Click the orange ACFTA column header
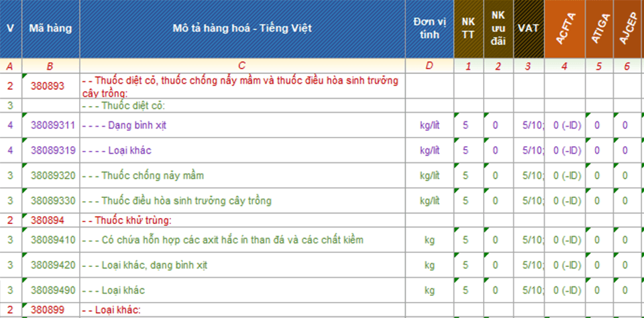This screenshot has width=644, height=318. (564, 29)
